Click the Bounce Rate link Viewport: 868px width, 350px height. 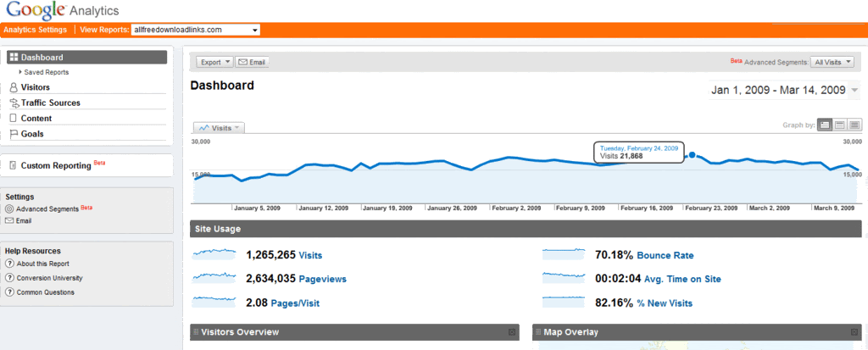coord(665,255)
